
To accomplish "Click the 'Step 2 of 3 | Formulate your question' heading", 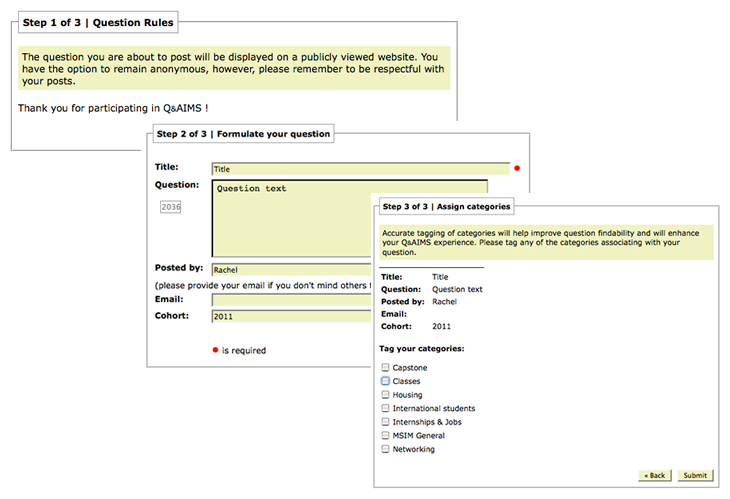I will [x=243, y=134].
